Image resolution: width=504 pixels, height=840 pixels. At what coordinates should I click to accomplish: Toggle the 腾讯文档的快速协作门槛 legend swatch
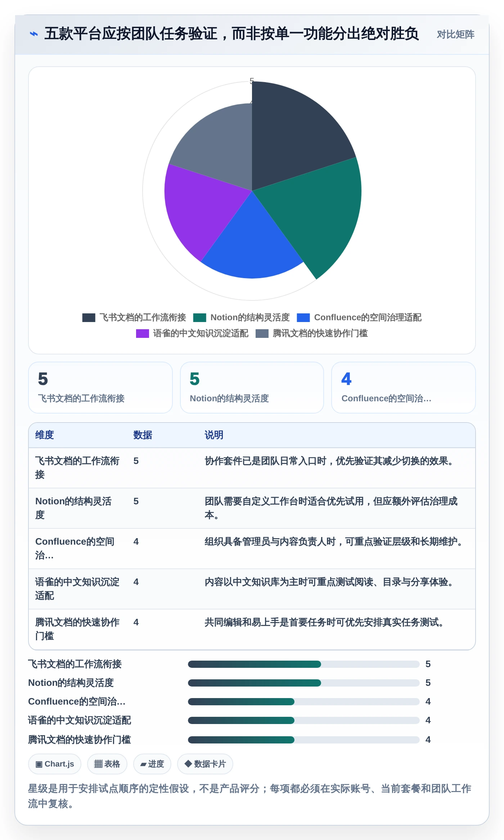[262, 334]
